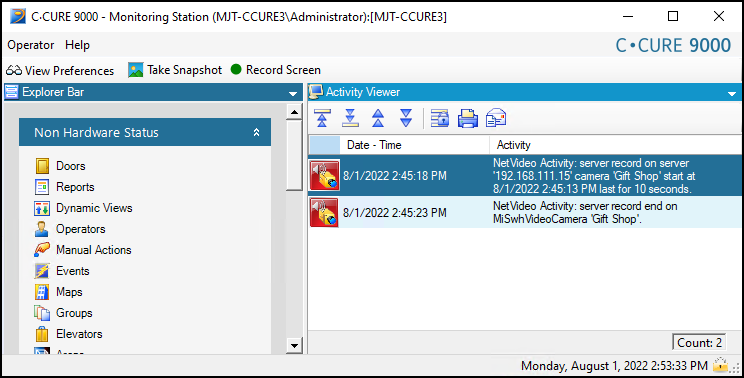Open View Preferences
The height and width of the screenshot is (378, 744).
tap(60, 71)
